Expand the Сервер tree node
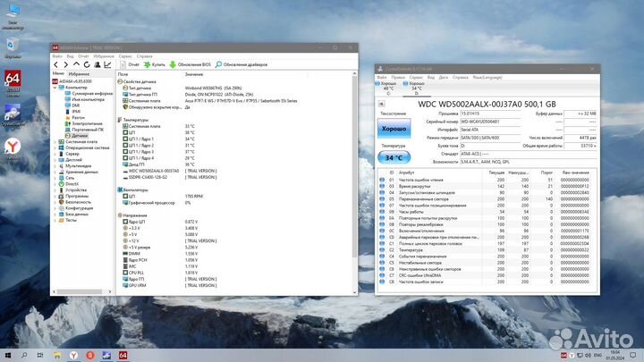This screenshot has height=362, width=644. pyautogui.click(x=55, y=154)
